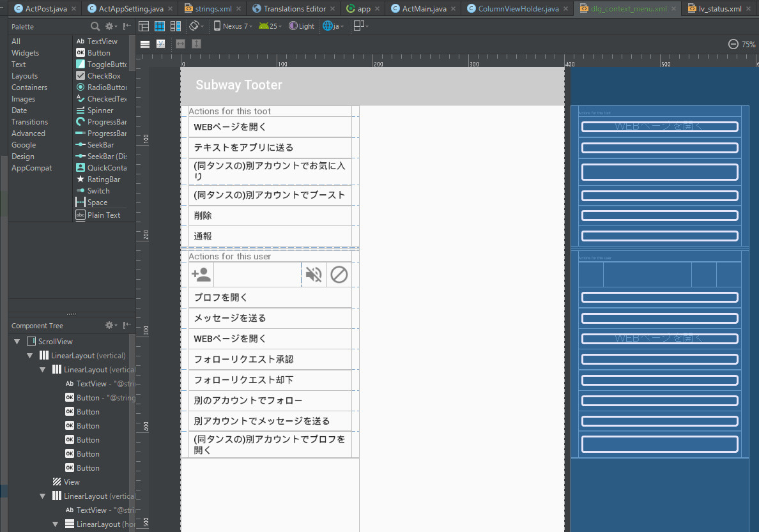Click the 75% zoom level text
The width and height of the screenshot is (759, 532).
(x=748, y=45)
